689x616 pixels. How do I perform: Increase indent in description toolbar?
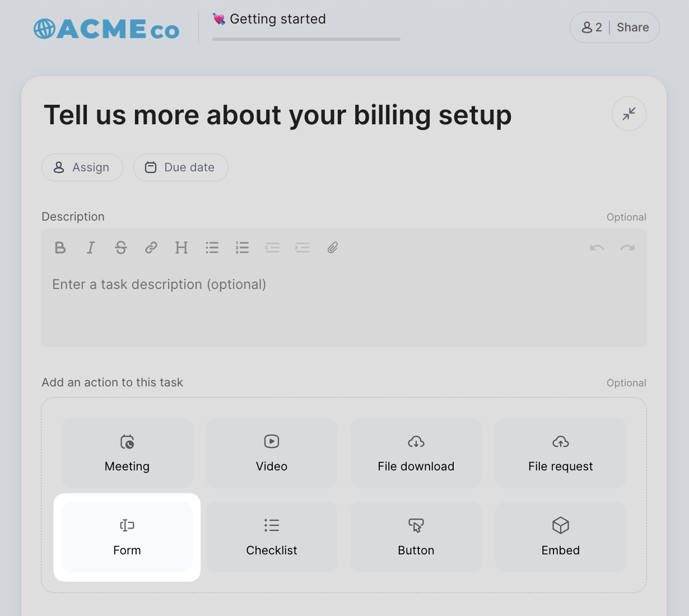click(x=302, y=248)
